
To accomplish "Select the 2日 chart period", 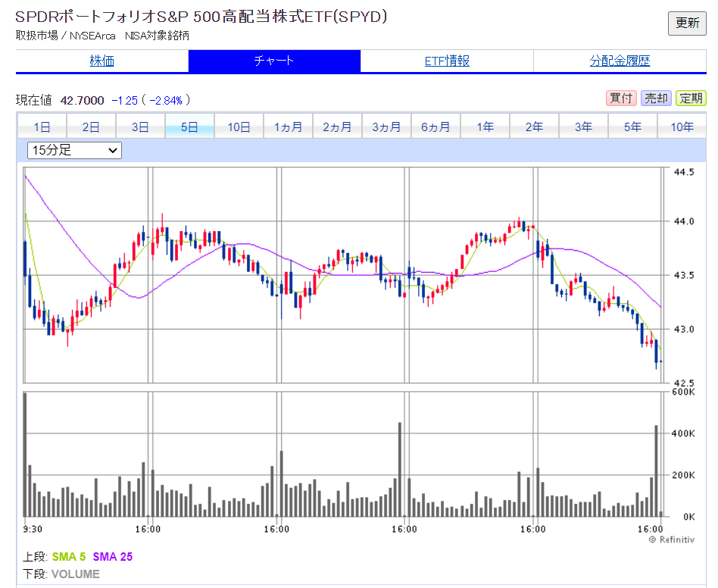I will tap(91, 127).
